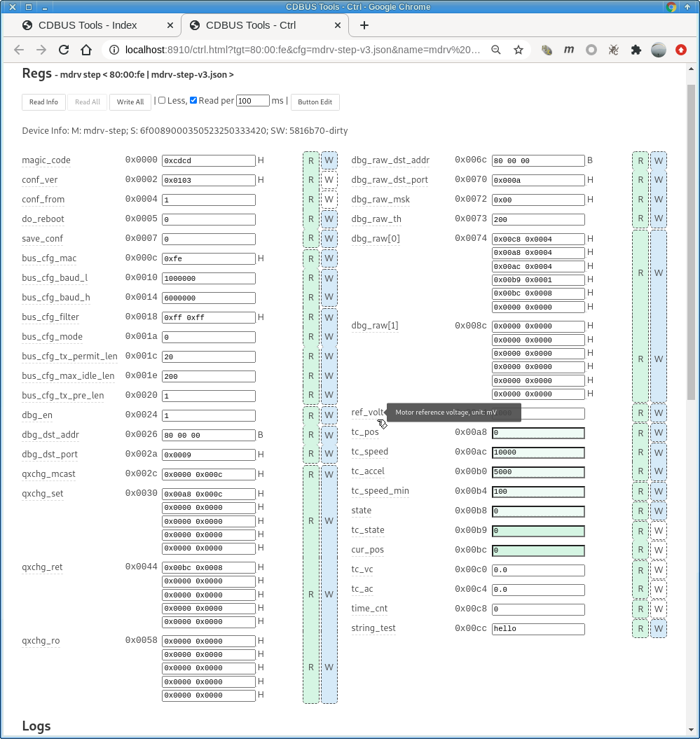700x741 pixels.
Task: Write the magic_code register with W
Action: click(329, 160)
